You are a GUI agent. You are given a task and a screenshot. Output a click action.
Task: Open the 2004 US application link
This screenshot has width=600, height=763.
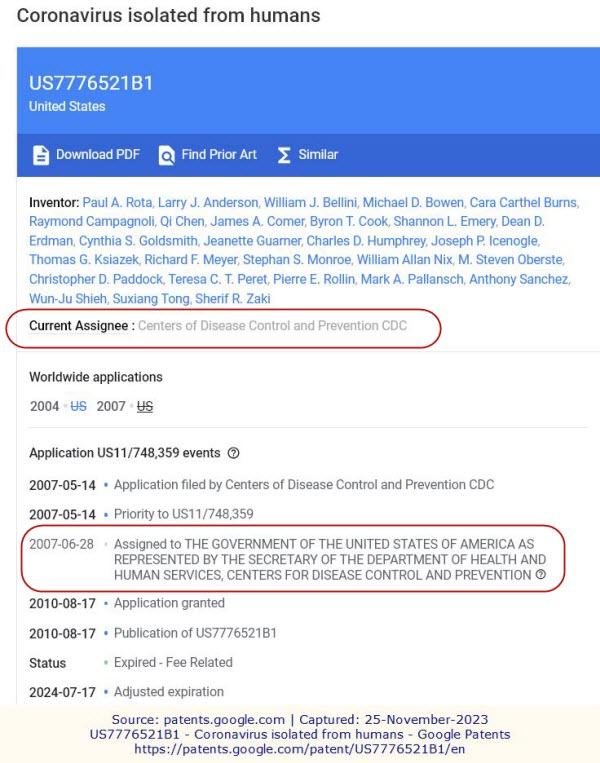tap(78, 406)
